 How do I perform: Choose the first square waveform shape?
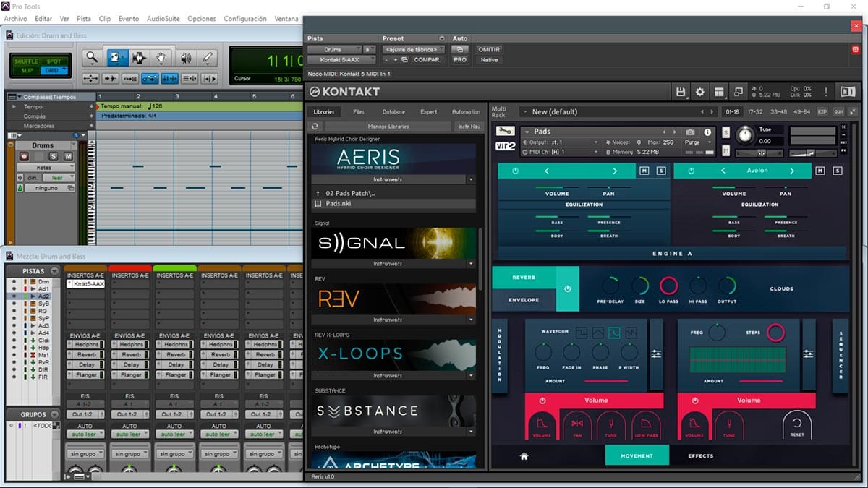(582, 333)
